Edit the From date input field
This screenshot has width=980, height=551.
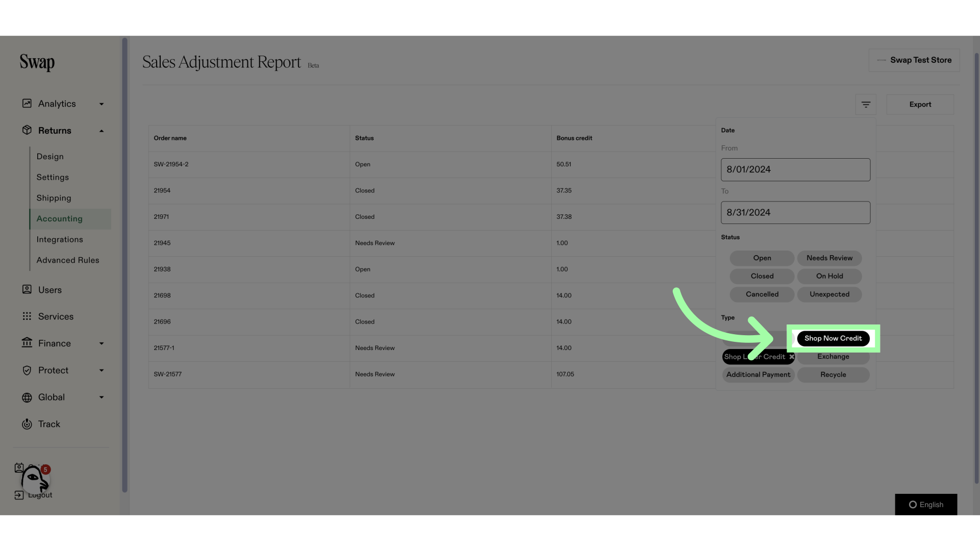pyautogui.click(x=796, y=169)
